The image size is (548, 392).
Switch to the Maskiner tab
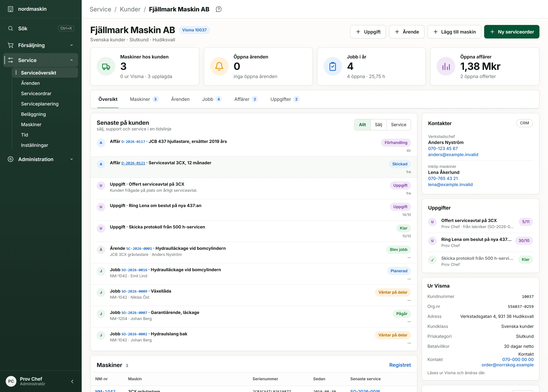[144, 99]
